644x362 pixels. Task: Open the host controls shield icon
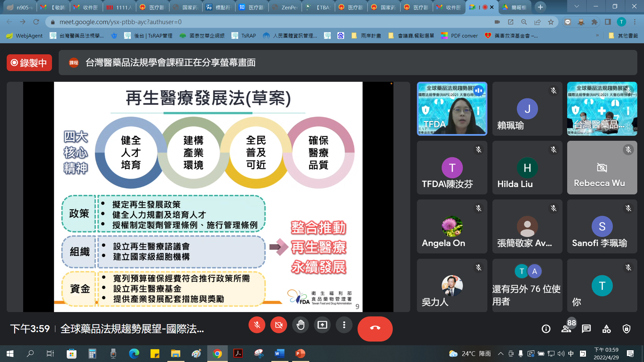[x=626, y=329]
